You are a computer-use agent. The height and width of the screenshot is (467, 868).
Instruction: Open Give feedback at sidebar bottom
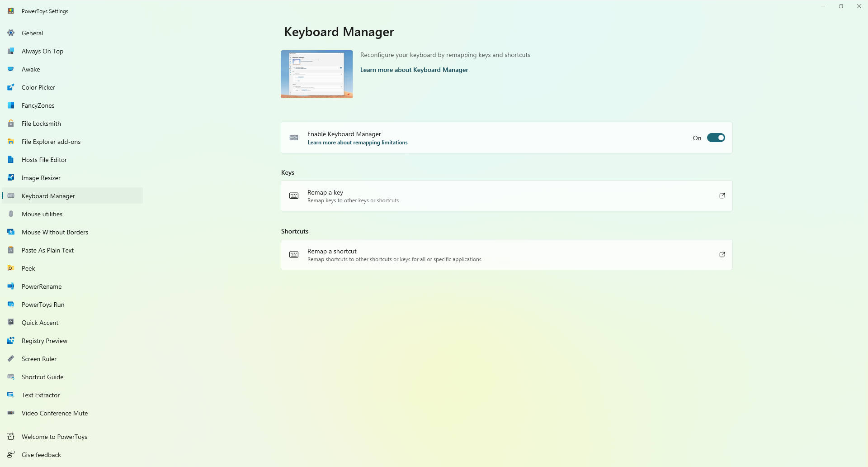point(41,455)
